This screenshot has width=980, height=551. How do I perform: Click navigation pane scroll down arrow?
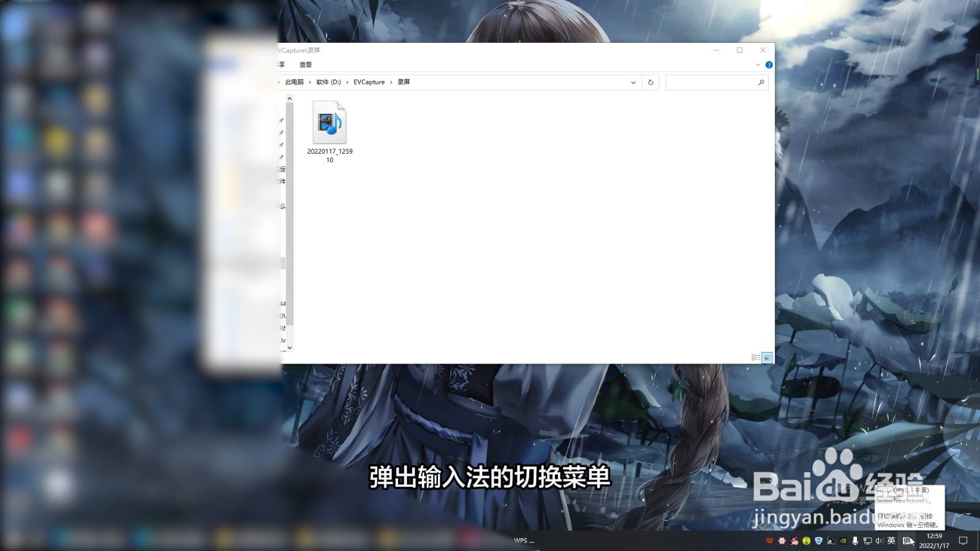point(290,348)
